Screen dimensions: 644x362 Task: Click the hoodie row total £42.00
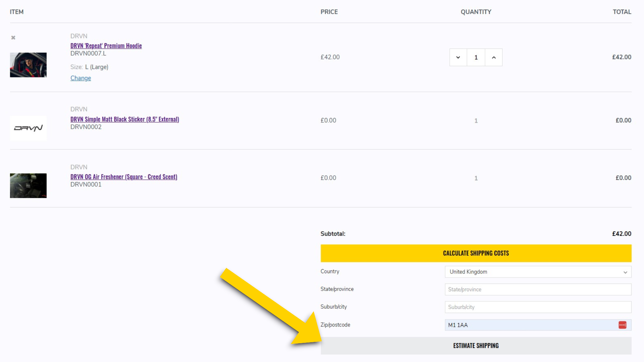[x=622, y=57]
